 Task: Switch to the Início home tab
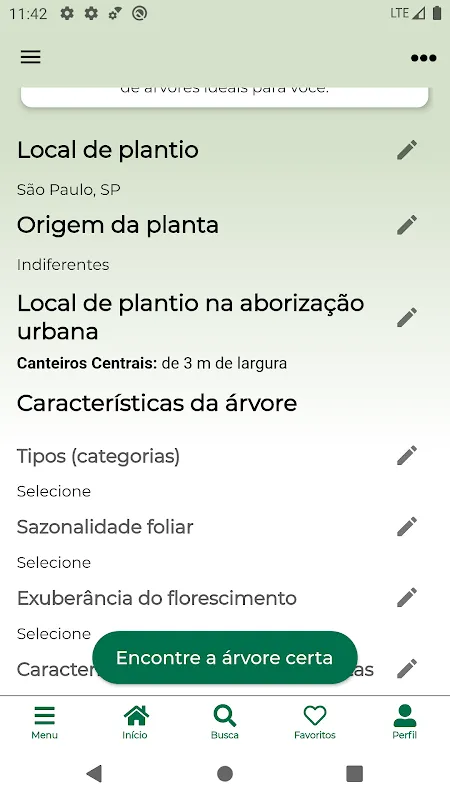tap(135, 722)
